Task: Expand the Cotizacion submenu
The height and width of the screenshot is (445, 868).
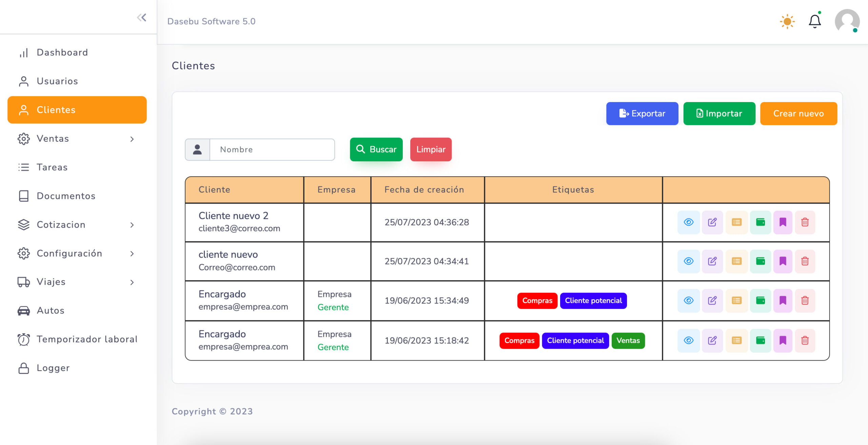Action: (x=77, y=225)
